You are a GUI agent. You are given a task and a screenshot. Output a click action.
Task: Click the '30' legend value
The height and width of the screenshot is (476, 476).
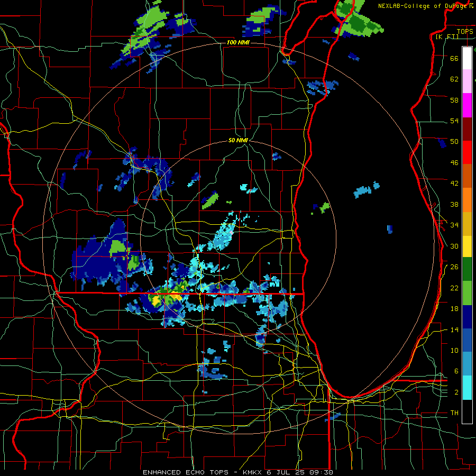click(x=454, y=246)
